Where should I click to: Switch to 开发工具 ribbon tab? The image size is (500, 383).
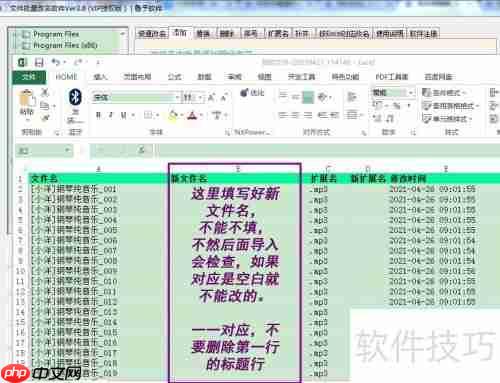tap(301, 77)
